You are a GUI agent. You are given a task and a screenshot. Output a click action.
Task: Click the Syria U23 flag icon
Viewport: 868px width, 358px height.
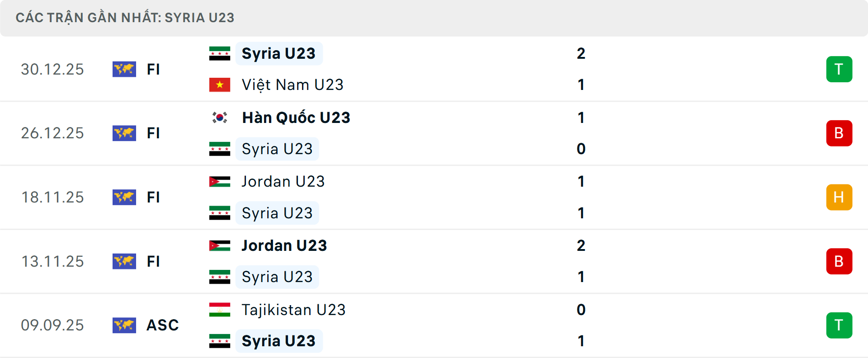(220, 53)
